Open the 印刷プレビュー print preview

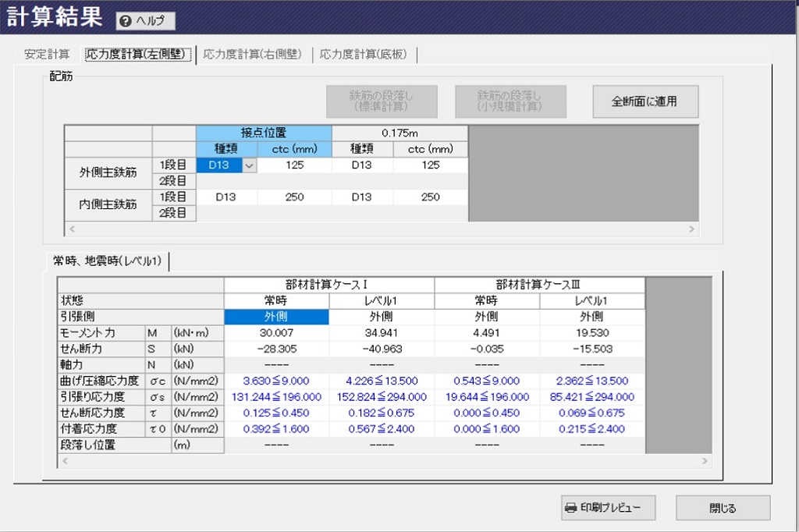(x=608, y=508)
